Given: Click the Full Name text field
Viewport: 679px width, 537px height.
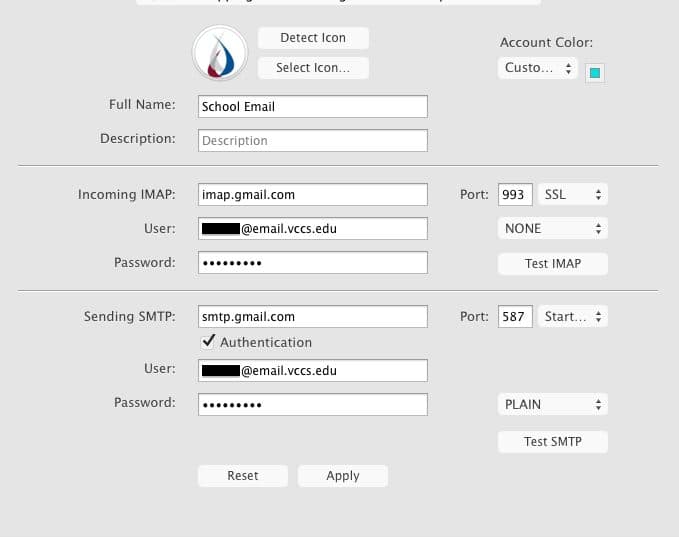Looking at the screenshot, I should pyautogui.click(x=313, y=107).
